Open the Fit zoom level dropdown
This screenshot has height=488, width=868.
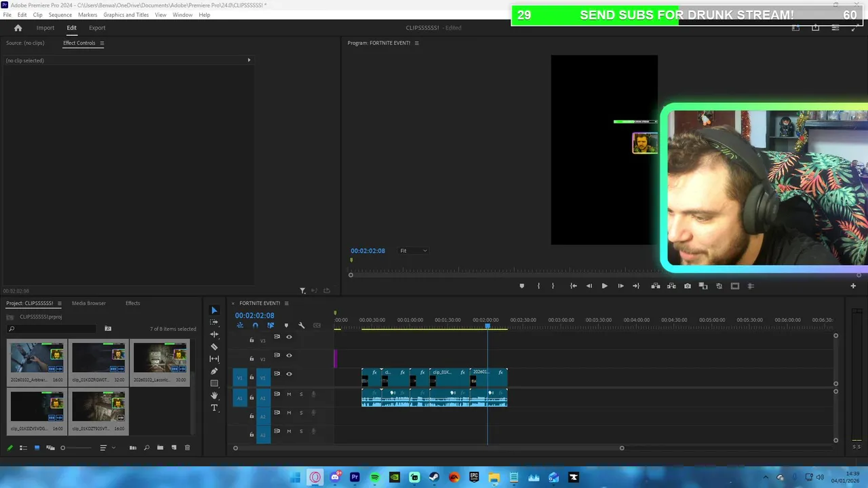click(413, 251)
